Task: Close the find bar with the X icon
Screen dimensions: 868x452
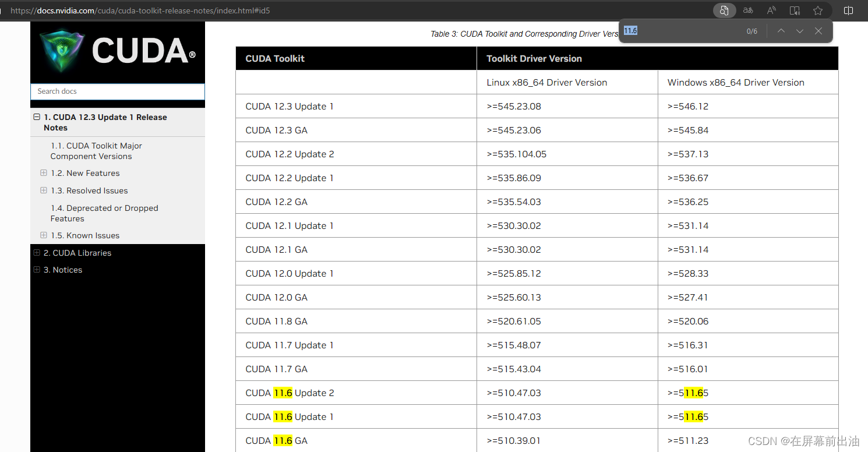Action: click(818, 31)
